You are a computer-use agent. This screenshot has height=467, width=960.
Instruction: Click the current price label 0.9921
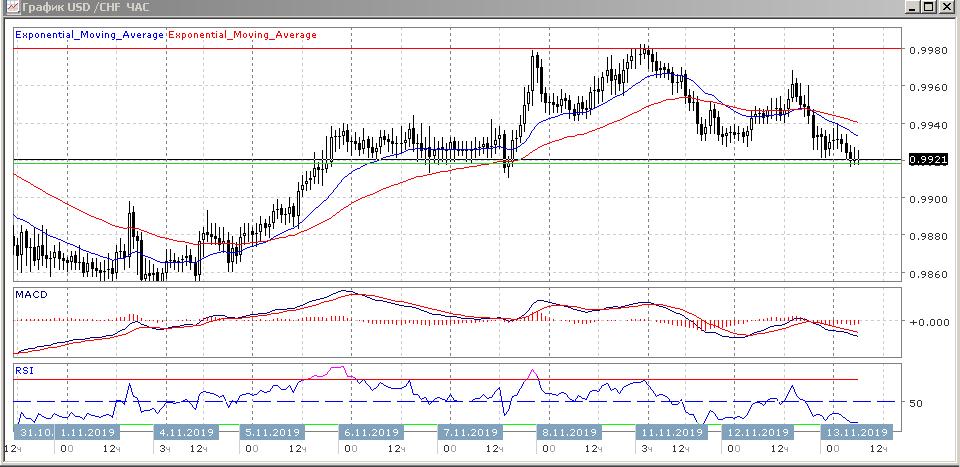click(x=928, y=160)
